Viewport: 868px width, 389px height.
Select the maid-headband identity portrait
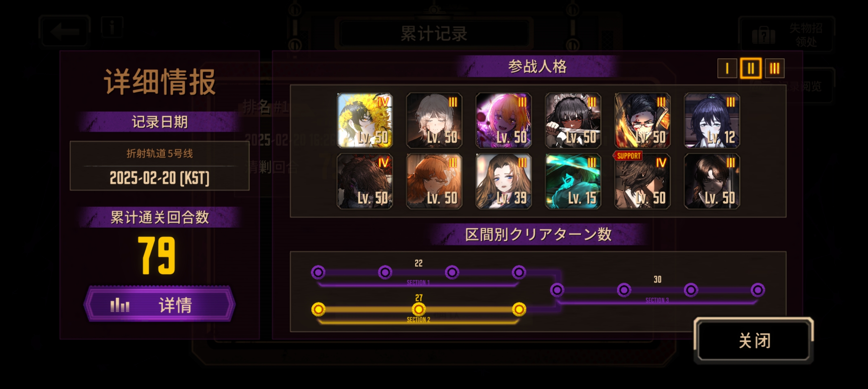tap(573, 121)
